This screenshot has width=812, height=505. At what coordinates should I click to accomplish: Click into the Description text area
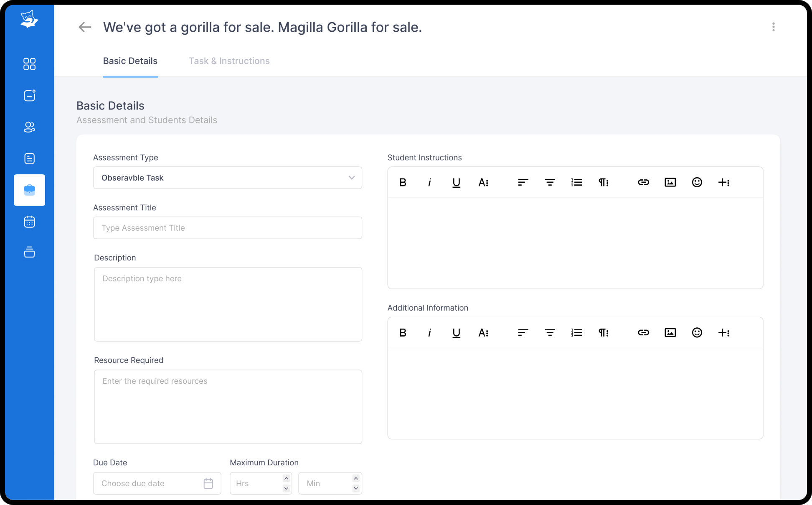tap(228, 304)
